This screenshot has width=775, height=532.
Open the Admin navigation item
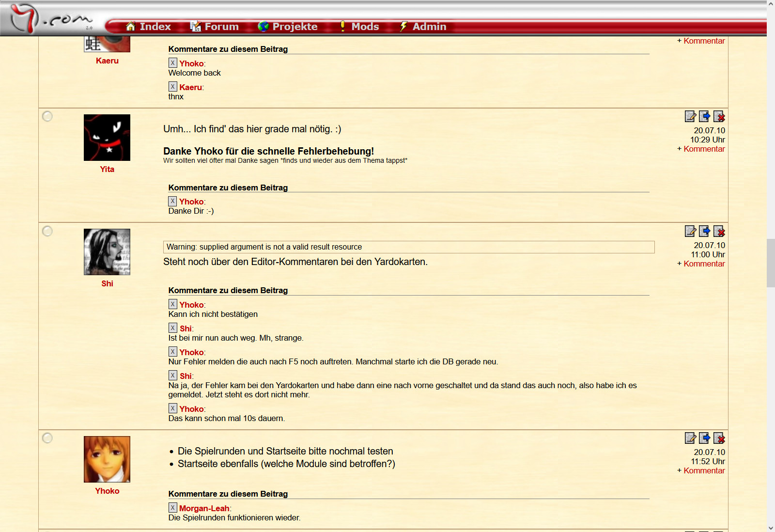423,27
